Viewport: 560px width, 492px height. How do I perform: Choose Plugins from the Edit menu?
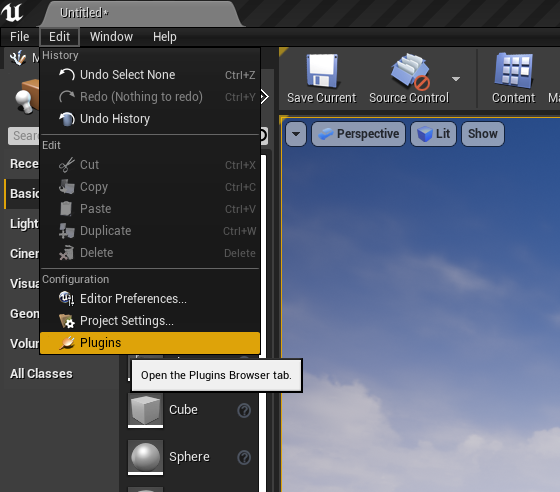150,343
